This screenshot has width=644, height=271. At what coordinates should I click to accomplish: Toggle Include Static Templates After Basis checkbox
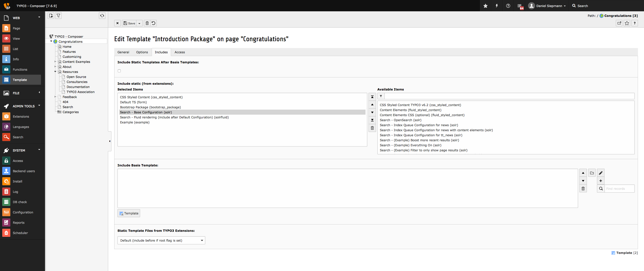[119, 71]
